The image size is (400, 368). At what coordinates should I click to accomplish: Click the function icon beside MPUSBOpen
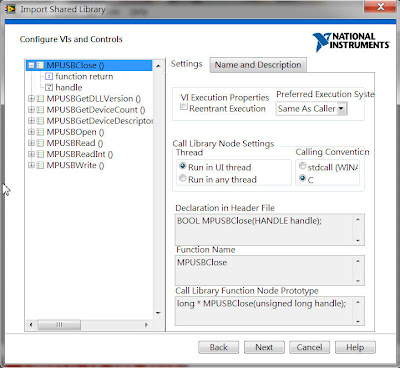pyautogui.click(x=40, y=132)
